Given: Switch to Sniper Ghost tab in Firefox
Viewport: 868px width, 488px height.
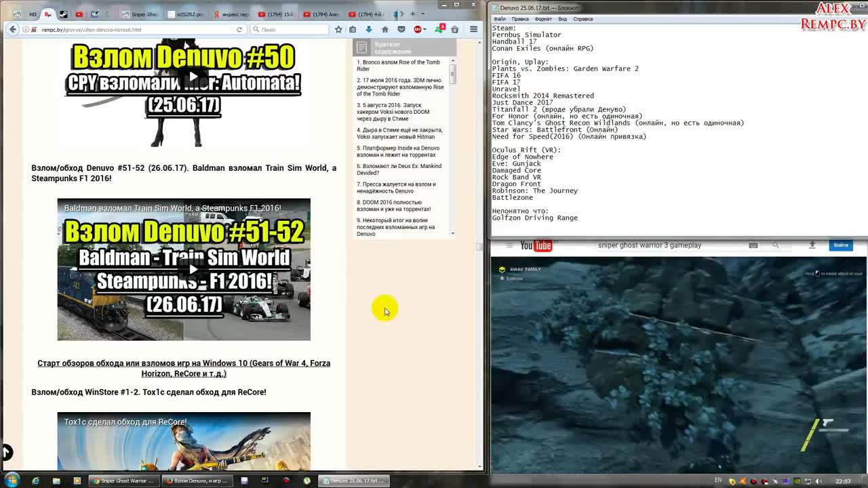Looking at the screenshot, I should coord(141,14).
